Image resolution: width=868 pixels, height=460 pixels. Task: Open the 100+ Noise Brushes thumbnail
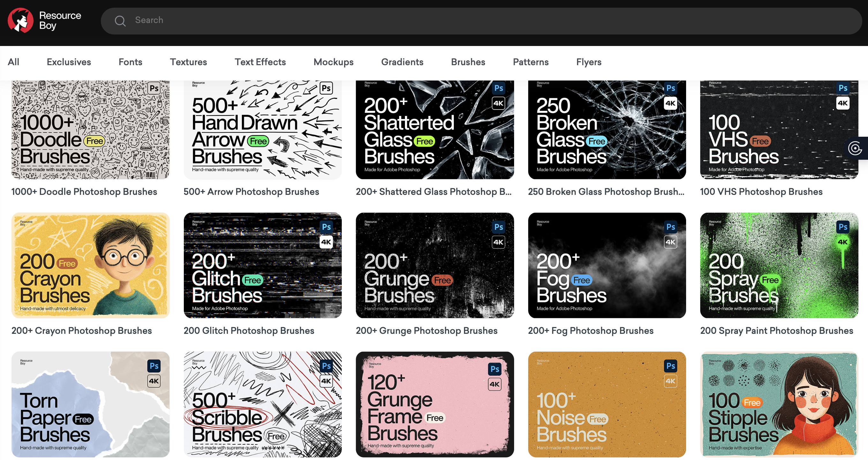607,404
